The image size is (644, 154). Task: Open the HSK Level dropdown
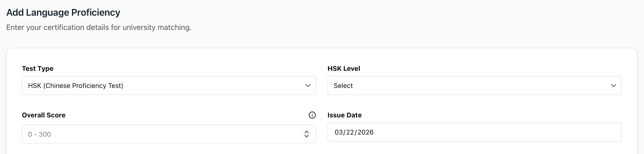click(474, 86)
